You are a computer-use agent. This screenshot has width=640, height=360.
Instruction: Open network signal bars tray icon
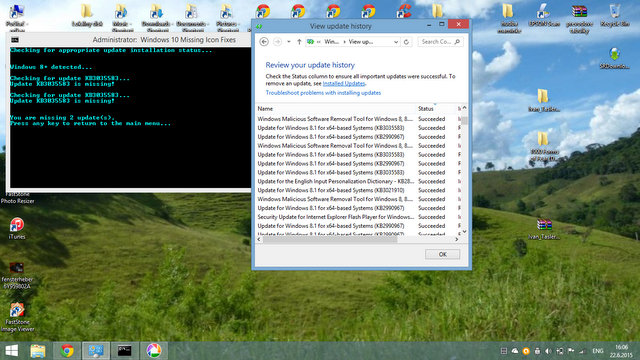pos(582,351)
